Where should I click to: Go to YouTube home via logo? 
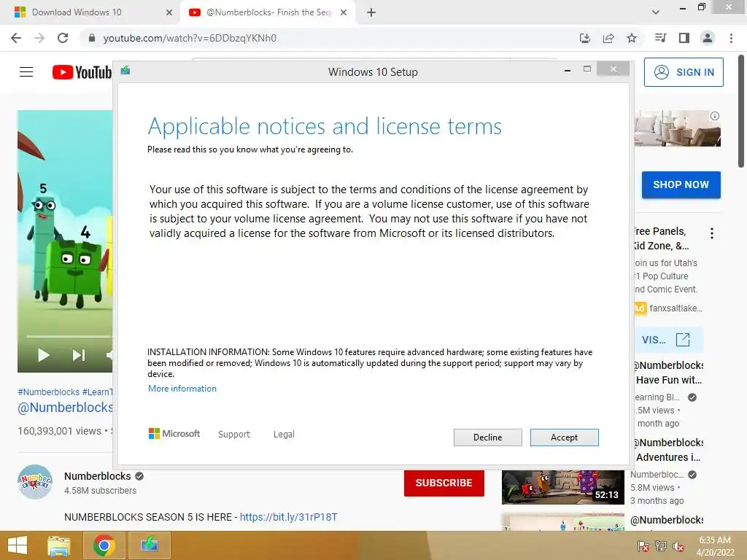(x=82, y=72)
